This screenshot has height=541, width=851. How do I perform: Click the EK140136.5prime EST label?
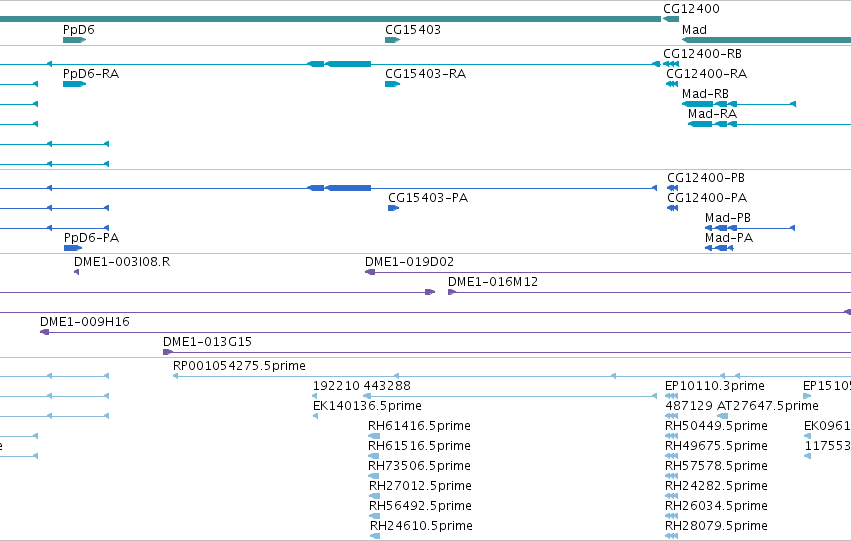[x=367, y=406]
